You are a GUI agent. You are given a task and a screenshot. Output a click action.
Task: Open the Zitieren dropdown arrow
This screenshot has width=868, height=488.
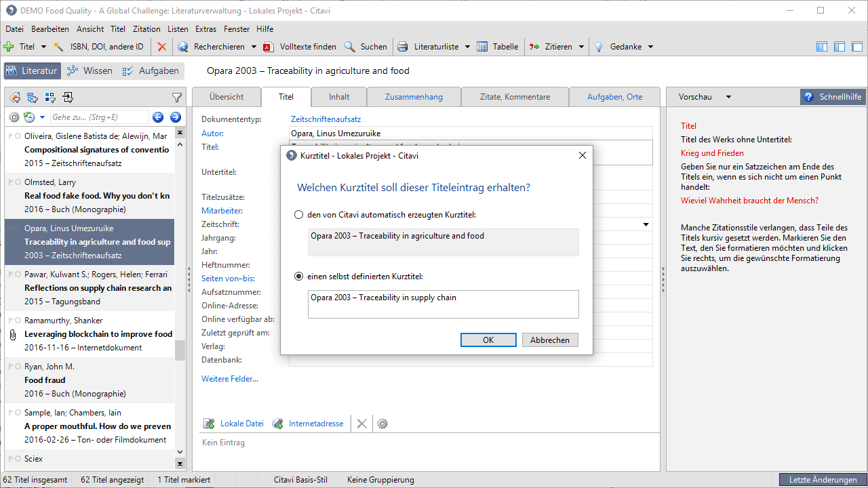pyautogui.click(x=581, y=47)
